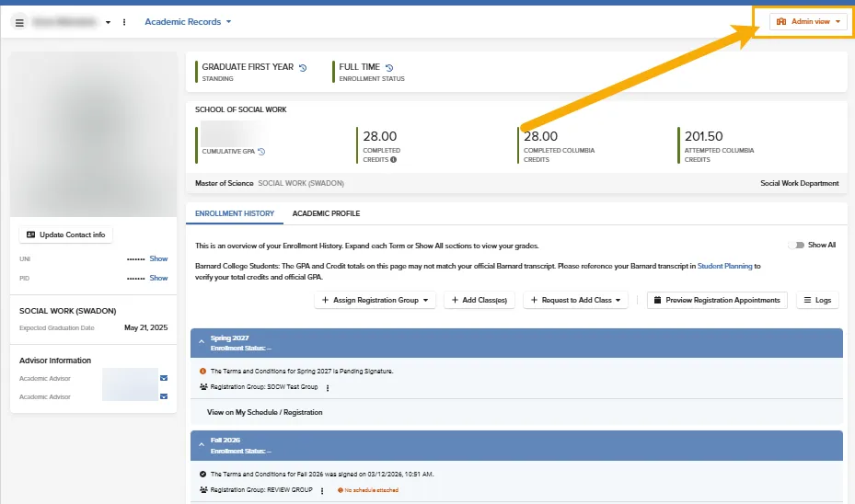Viewport: 855px width, 504px height.
Task: Open the three-dot menu beside student name
Action: pyautogui.click(x=124, y=22)
